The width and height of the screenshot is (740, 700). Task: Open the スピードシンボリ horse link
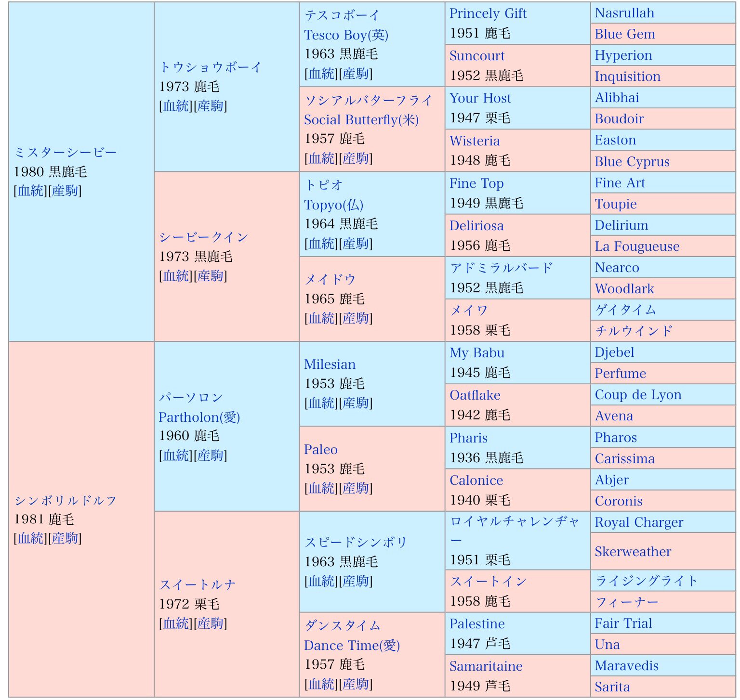point(356,543)
